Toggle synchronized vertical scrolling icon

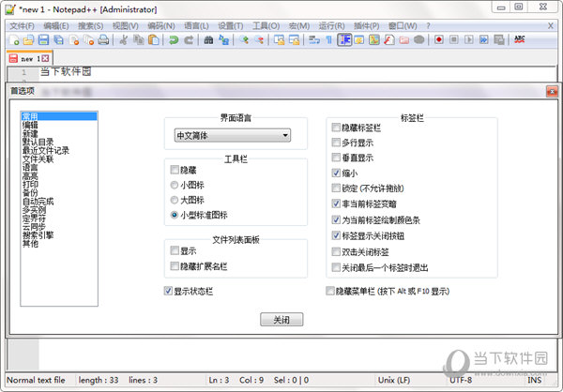point(279,39)
